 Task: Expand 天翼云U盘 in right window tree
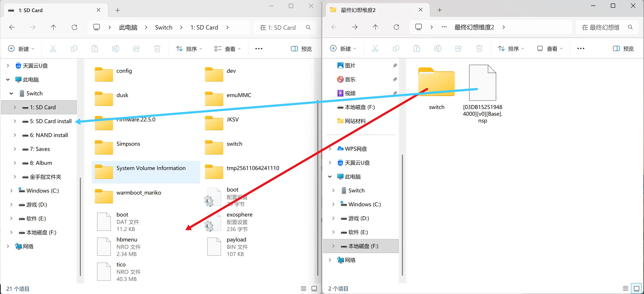(x=330, y=163)
